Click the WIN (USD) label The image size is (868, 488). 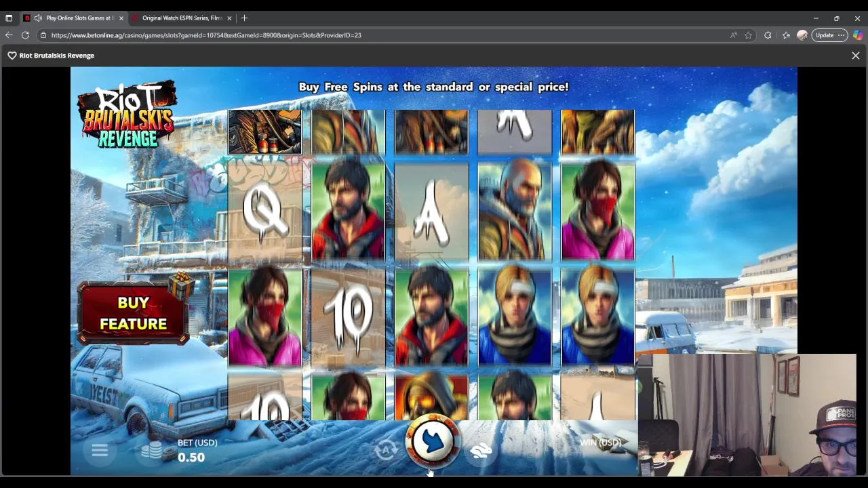[600, 443]
